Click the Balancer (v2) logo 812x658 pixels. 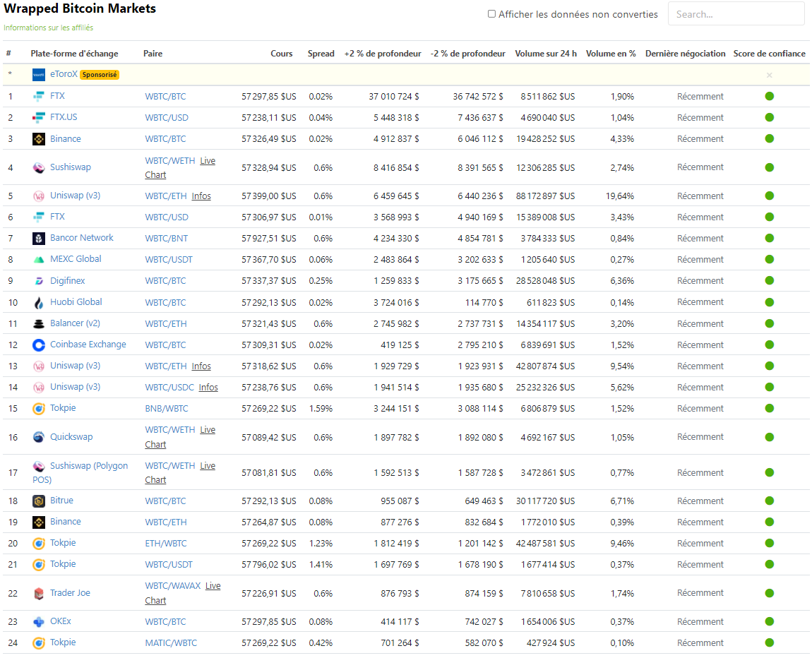(x=38, y=323)
